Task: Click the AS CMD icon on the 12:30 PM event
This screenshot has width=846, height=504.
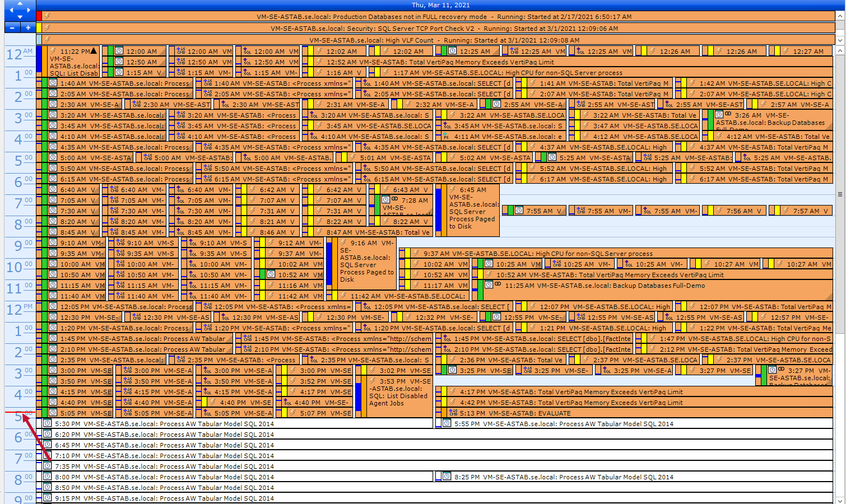Action: (135, 316)
